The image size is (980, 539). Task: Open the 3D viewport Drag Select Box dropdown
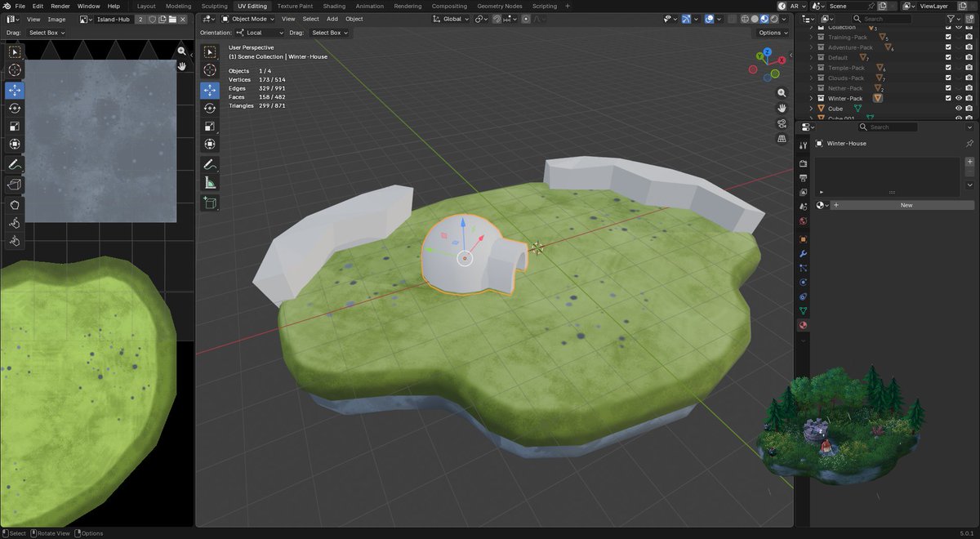pos(329,33)
